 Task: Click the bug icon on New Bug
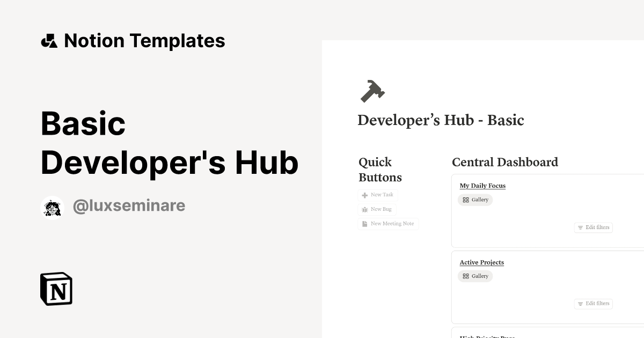click(x=365, y=210)
